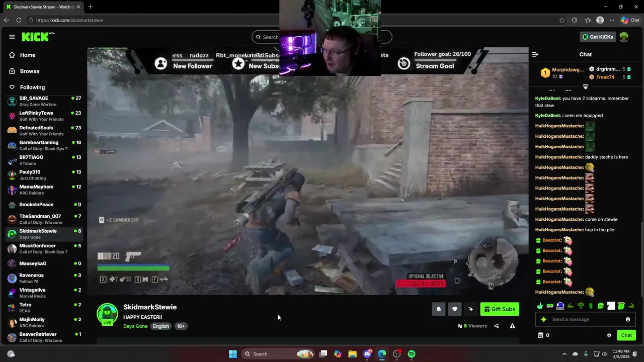
Task: Expand the chat leaderboard chevron
Action: pyautogui.click(x=585, y=86)
